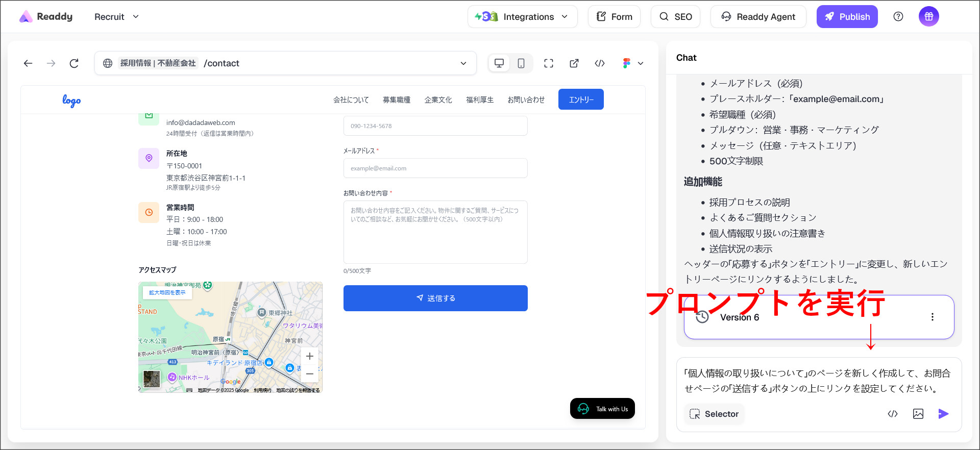Click the gift icon avatar
980x450 pixels.
click(928, 17)
